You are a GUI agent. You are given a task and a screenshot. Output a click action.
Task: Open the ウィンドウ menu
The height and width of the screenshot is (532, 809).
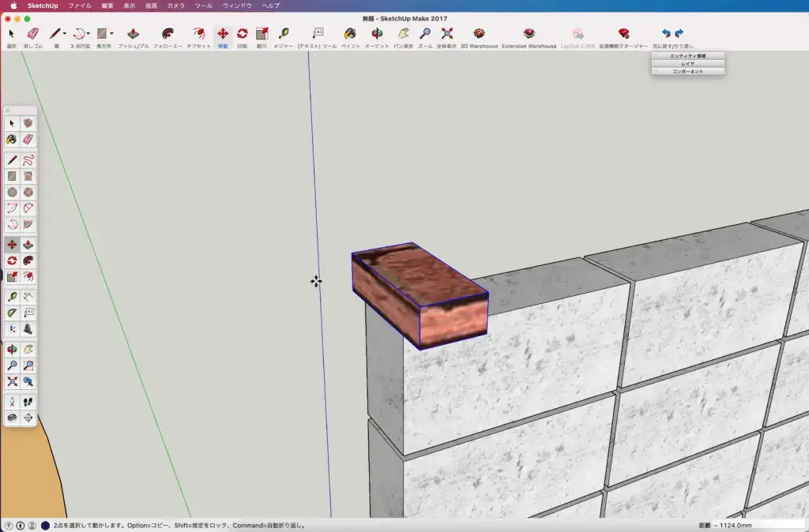pos(237,6)
